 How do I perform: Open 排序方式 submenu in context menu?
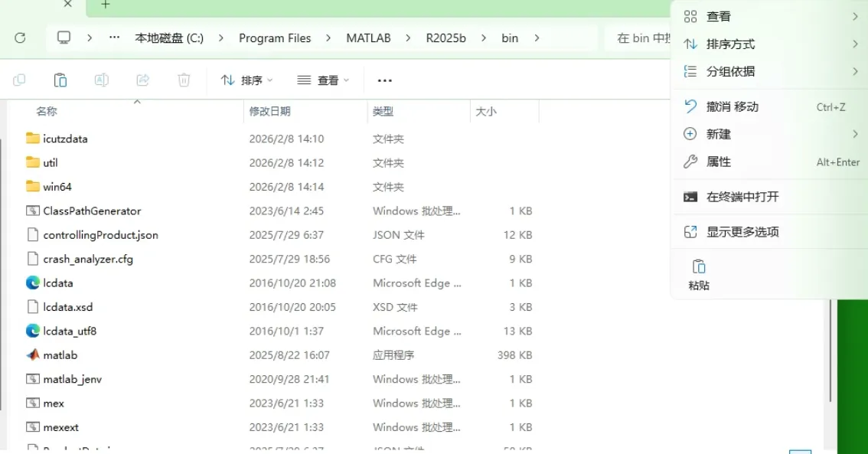click(x=771, y=44)
